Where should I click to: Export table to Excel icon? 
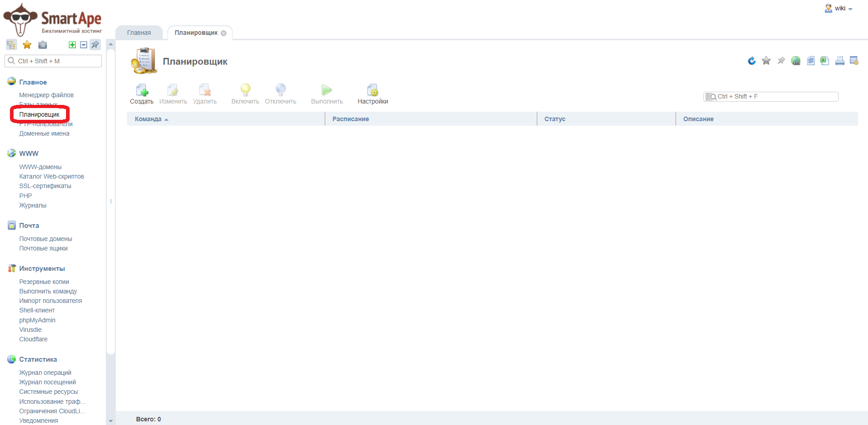[825, 61]
